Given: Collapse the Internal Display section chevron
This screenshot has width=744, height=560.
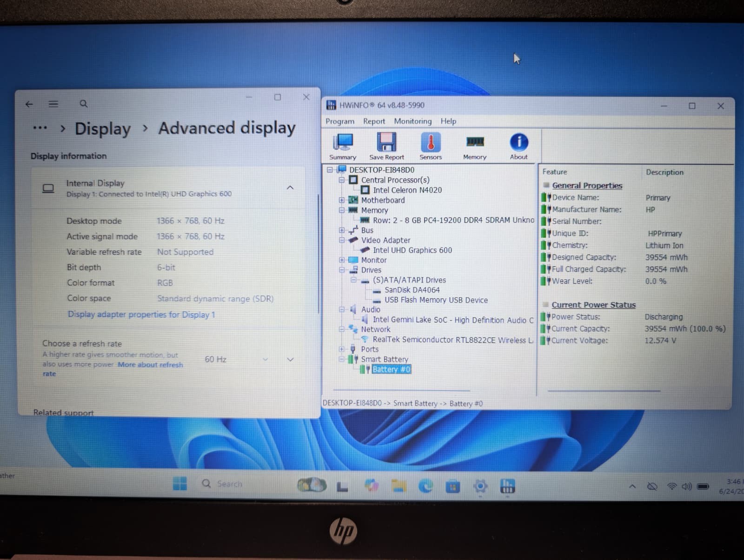Looking at the screenshot, I should point(290,187).
